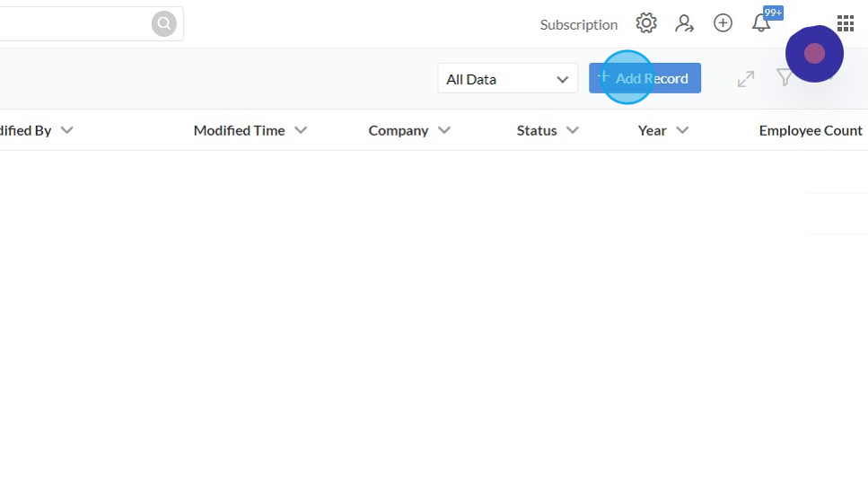Click the Status column header
This screenshot has width=868, height=484.
point(537,131)
